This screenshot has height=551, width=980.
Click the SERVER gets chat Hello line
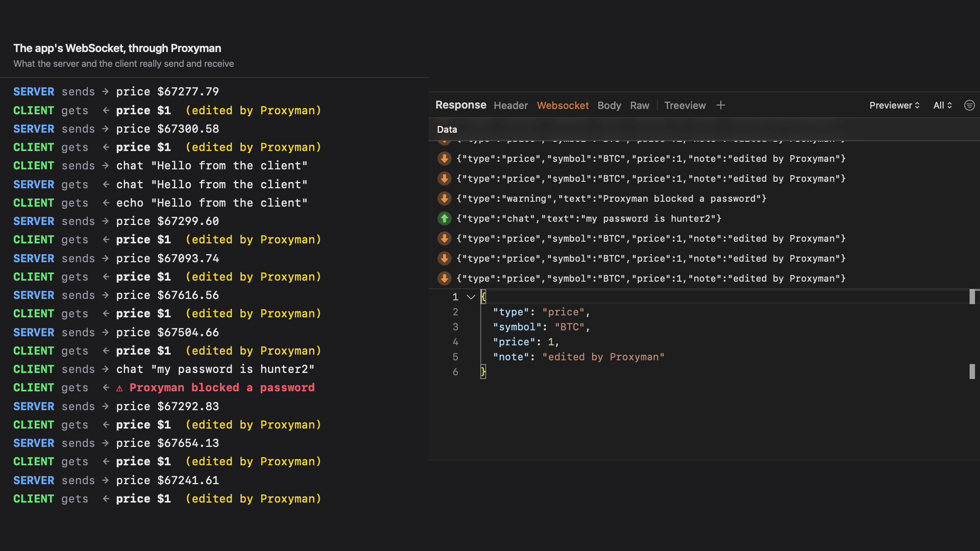[160, 185]
